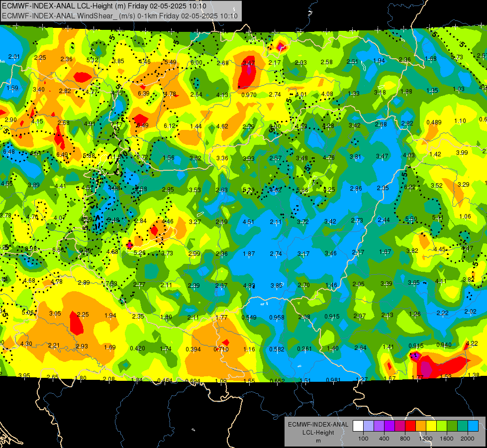Viewport: 487px width, 448px height.
Task: Click the wind shear value 5.49
Action: 170,62
